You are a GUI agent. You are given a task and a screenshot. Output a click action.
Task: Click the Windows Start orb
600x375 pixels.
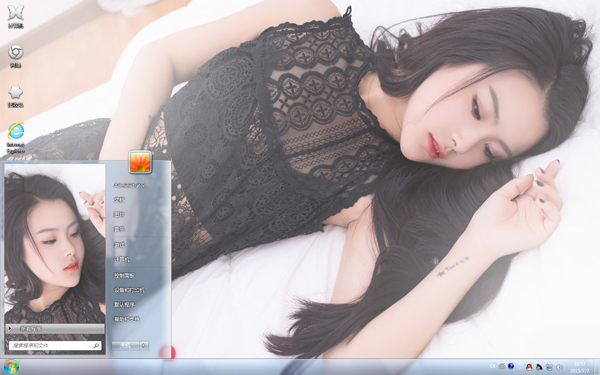(x=11, y=367)
